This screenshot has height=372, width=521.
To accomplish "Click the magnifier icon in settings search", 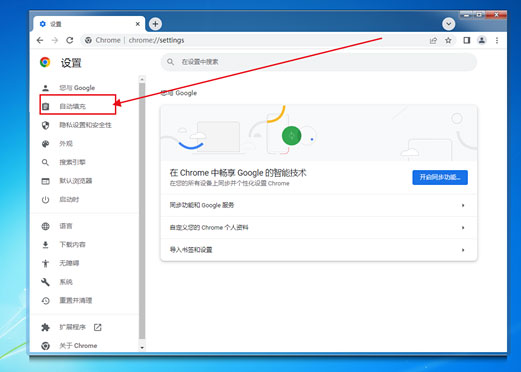I will click(x=170, y=62).
